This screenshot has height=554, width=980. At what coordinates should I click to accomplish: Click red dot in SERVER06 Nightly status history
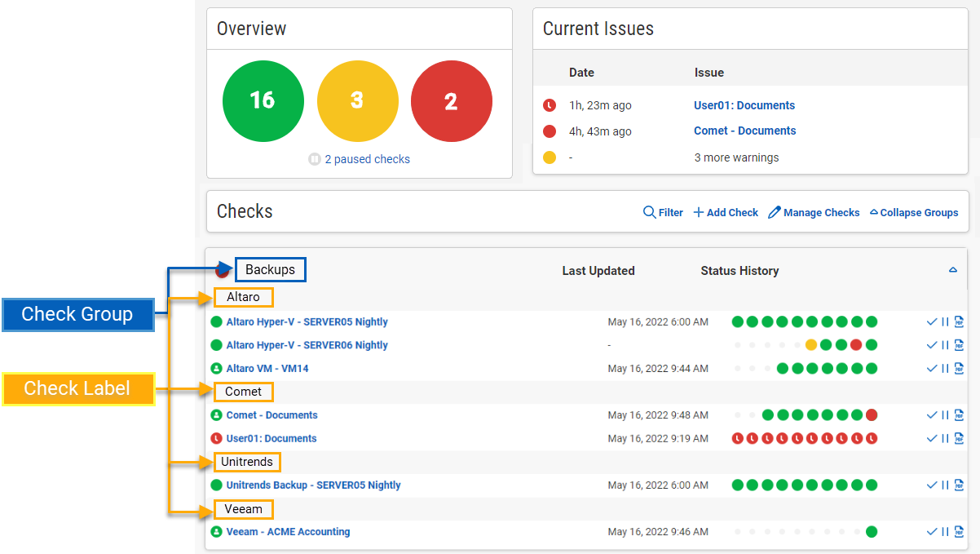tap(856, 345)
